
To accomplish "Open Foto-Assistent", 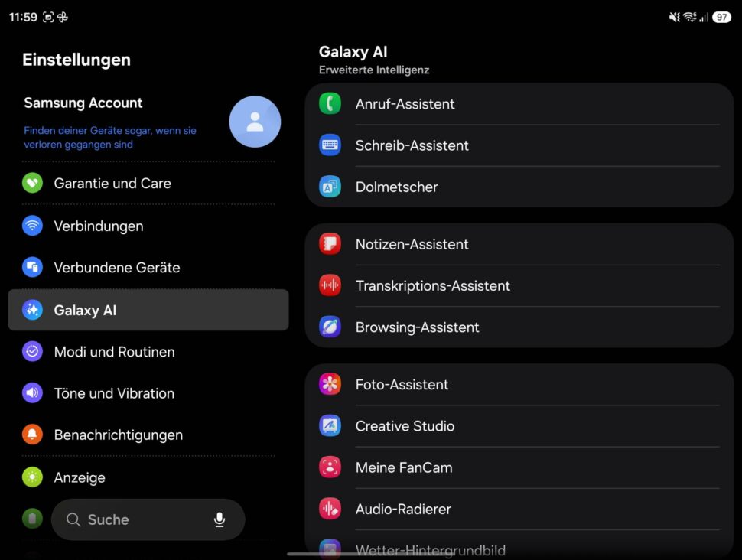I will click(519, 384).
